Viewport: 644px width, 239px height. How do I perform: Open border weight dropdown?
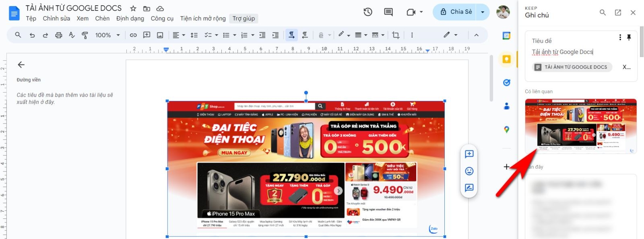click(x=361, y=35)
